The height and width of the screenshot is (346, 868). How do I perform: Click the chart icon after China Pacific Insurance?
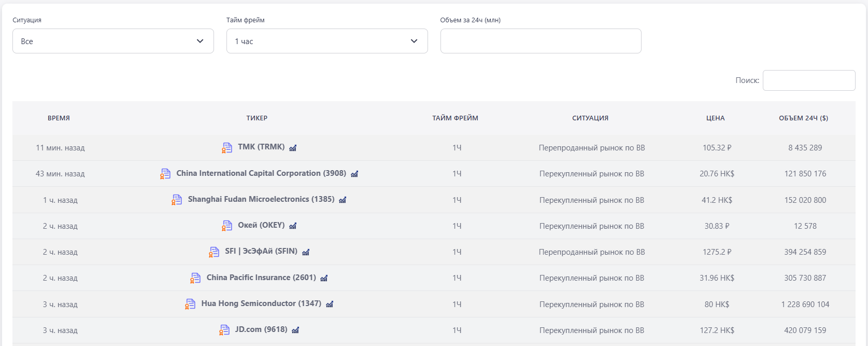click(x=324, y=278)
